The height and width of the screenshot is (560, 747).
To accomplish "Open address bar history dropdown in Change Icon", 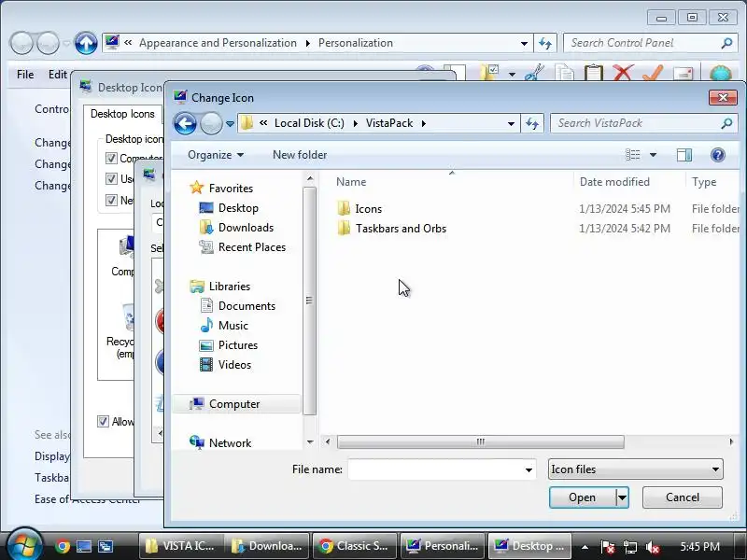I will (511, 124).
